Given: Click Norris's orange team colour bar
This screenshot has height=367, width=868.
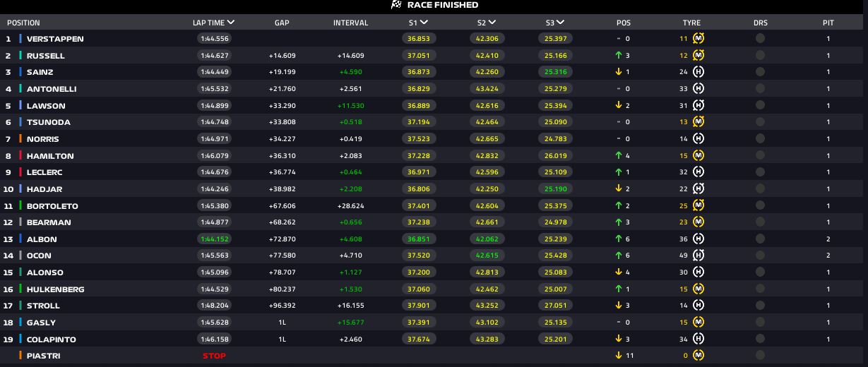Looking at the screenshot, I should point(20,139).
